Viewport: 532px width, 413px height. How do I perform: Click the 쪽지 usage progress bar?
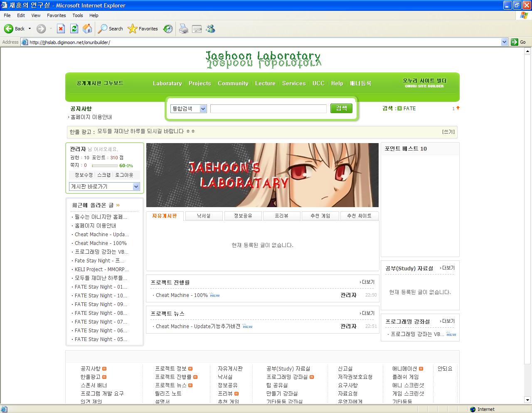(x=104, y=166)
